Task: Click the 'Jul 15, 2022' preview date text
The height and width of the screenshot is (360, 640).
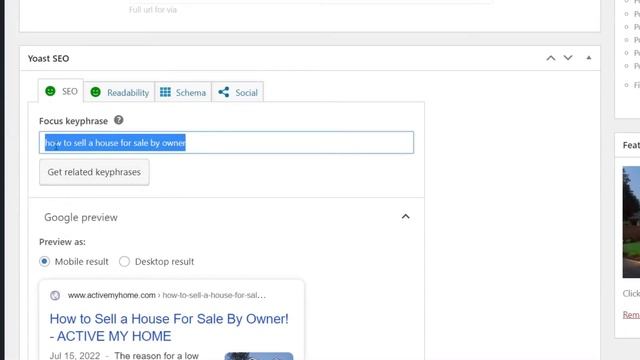Action: (x=75, y=356)
